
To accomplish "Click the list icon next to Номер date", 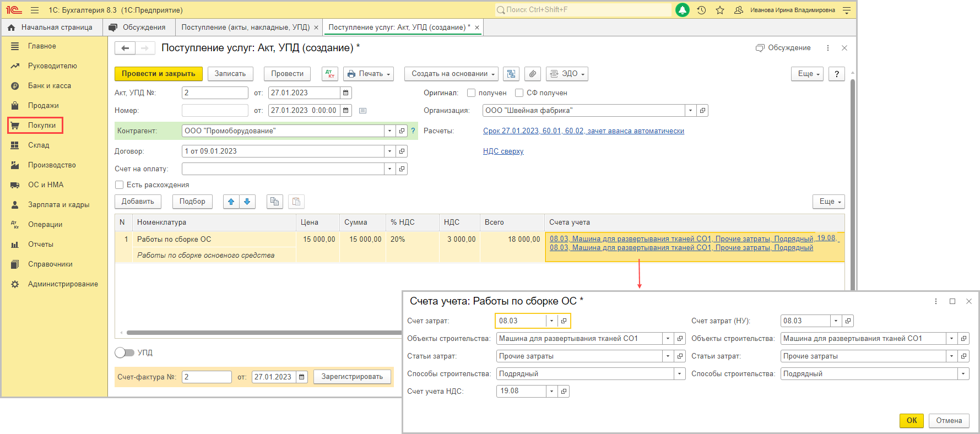I will (x=362, y=111).
